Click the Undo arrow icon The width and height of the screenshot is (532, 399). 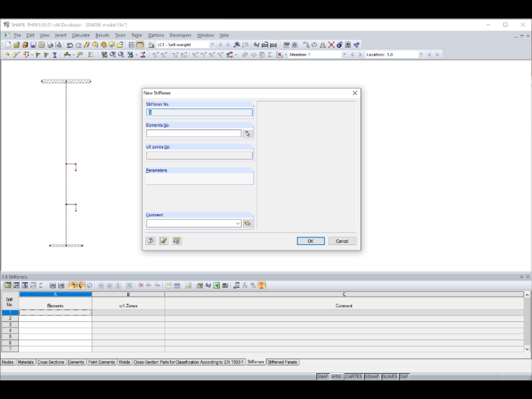point(70,45)
